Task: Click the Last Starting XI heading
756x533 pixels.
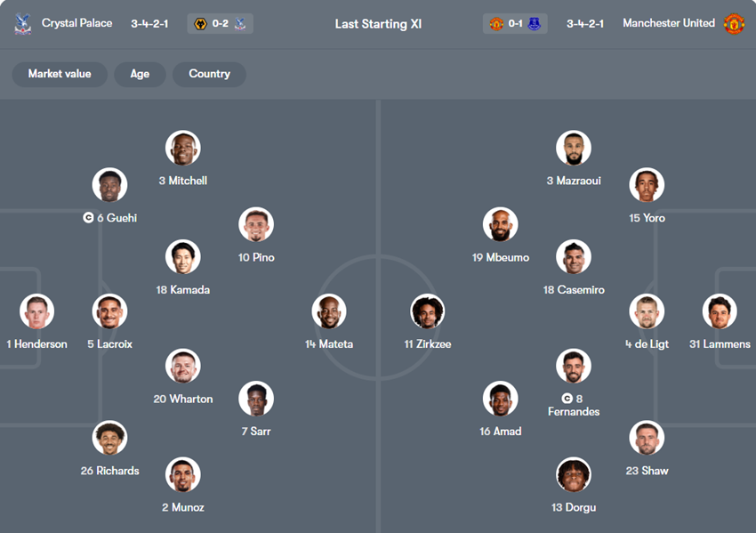Action: tap(378, 24)
